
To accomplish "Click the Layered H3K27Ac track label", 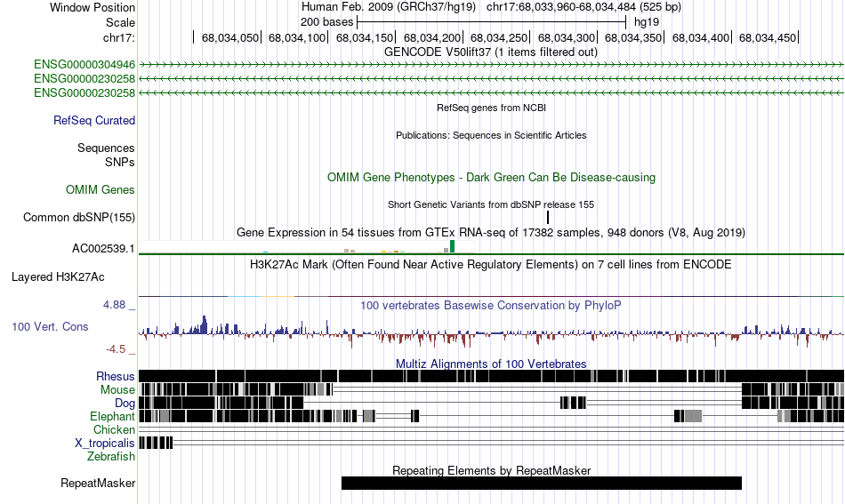I will point(58,277).
